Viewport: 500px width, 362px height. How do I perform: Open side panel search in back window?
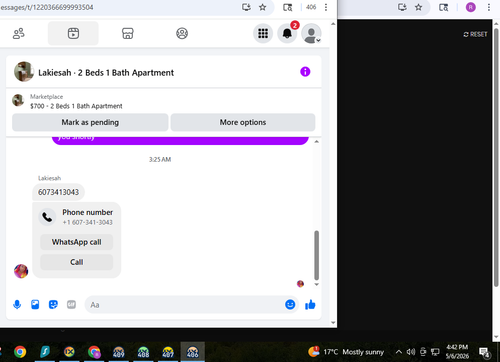[443, 7]
